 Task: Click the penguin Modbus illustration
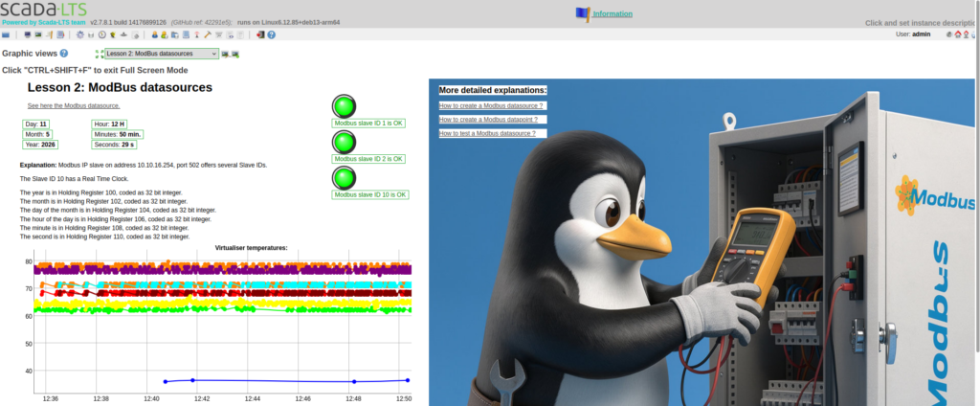(x=702, y=242)
